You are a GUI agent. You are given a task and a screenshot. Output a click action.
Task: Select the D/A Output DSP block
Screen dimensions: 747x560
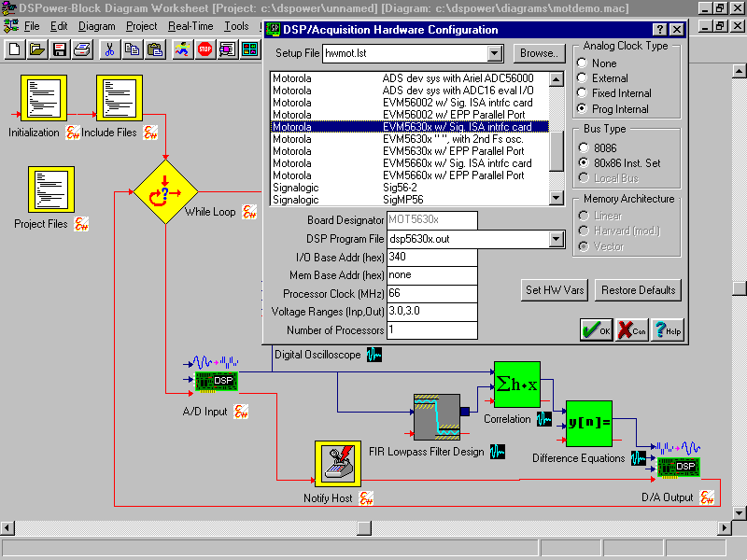point(679,467)
